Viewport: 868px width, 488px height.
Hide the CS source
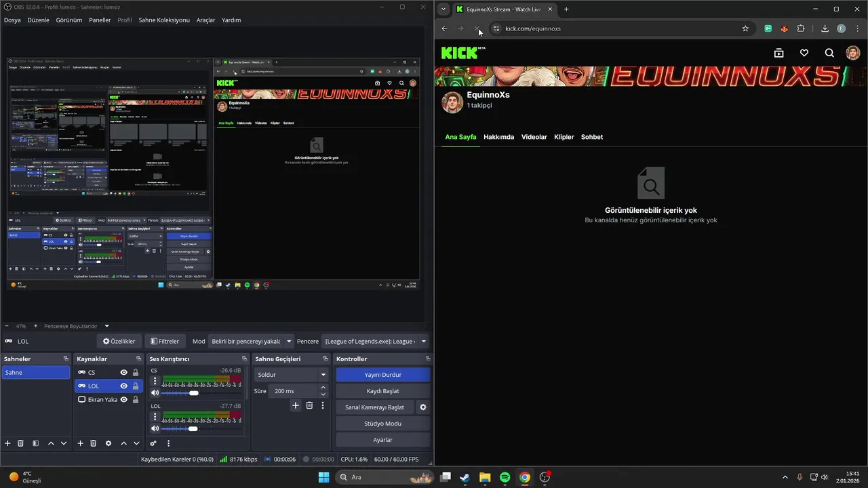pos(123,372)
